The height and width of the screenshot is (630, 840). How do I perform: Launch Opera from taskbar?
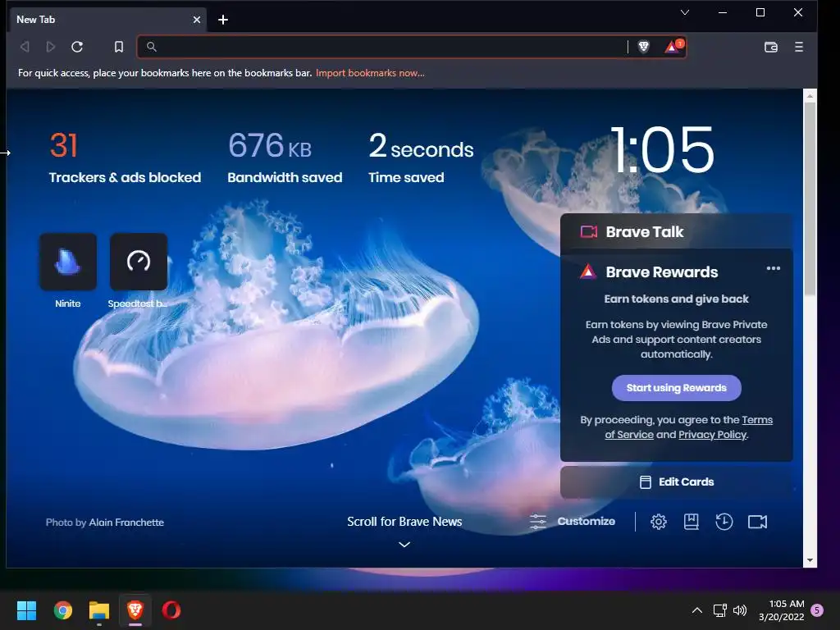tap(171, 610)
